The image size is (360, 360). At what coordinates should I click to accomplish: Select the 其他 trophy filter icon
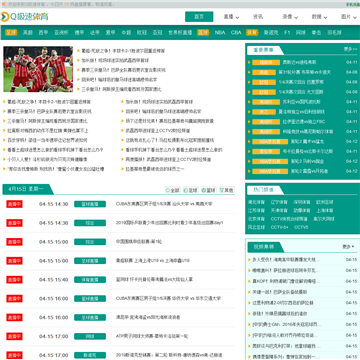pyautogui.click(x=227, y=190)
